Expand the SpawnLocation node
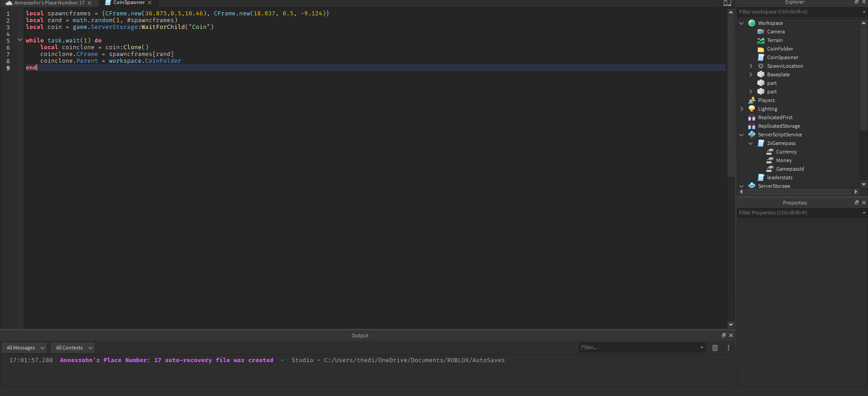The height and width of the screenshot is (396, 868). [x=751, y=66]
